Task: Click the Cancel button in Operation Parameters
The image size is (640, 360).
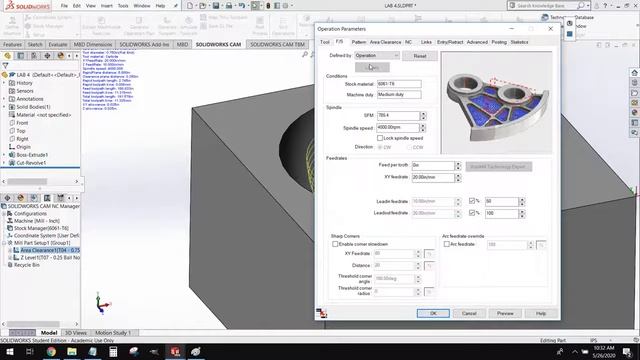Action: 469,313
